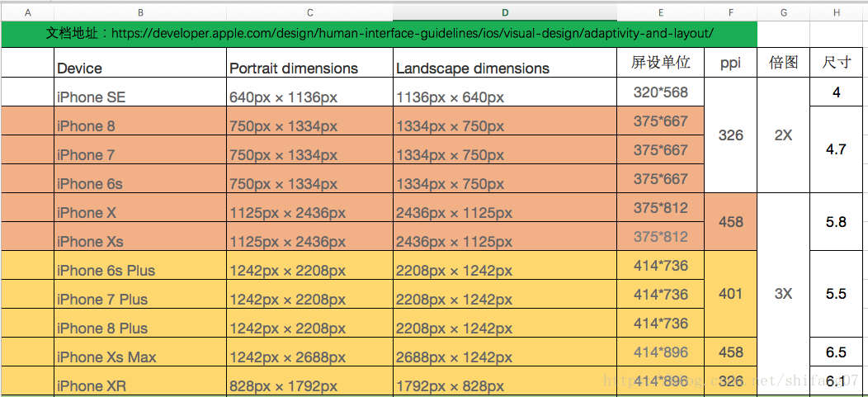Select the merged '3X' cell
The height and width of the screenshot is (397, 868).
point(783,294)
